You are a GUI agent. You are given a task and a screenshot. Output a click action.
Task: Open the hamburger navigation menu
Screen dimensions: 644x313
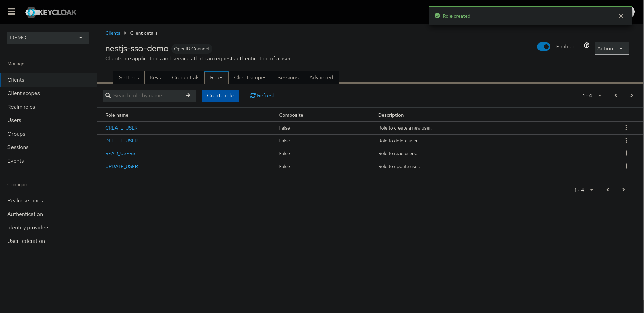[x=11, y=12]
